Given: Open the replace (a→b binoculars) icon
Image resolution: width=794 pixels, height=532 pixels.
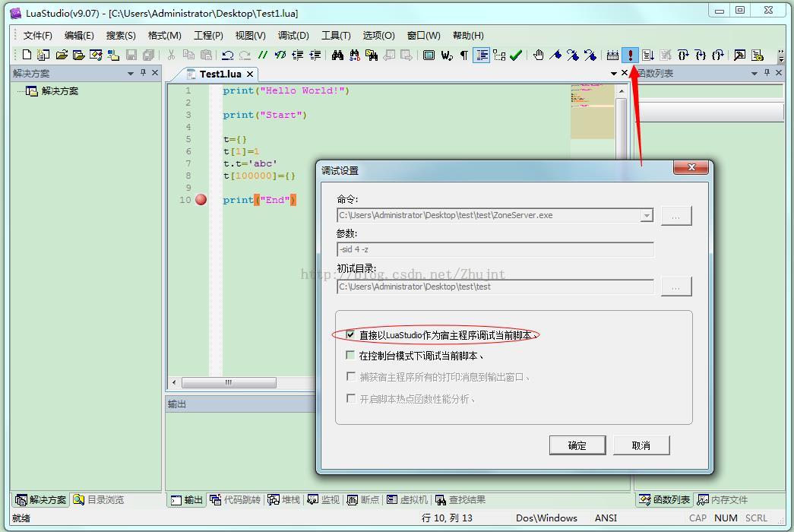Looking at the screenshot, I should (x=355, y=55).
